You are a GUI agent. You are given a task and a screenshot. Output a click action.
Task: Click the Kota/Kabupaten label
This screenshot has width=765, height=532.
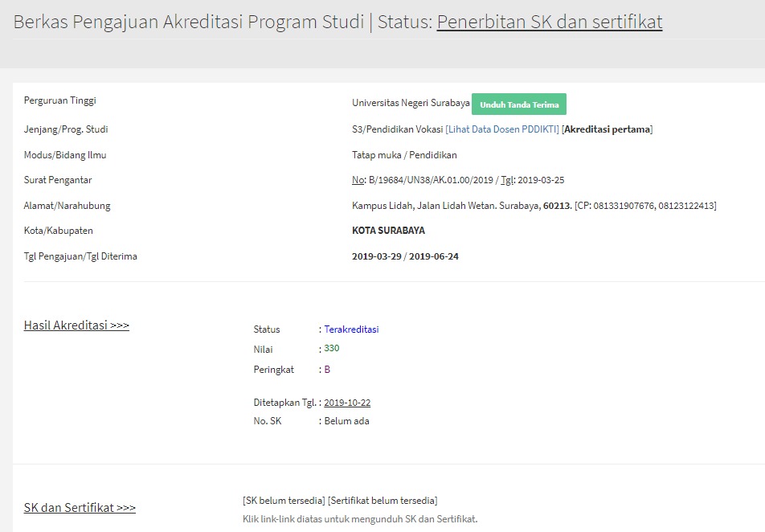(x=58, y=231)
